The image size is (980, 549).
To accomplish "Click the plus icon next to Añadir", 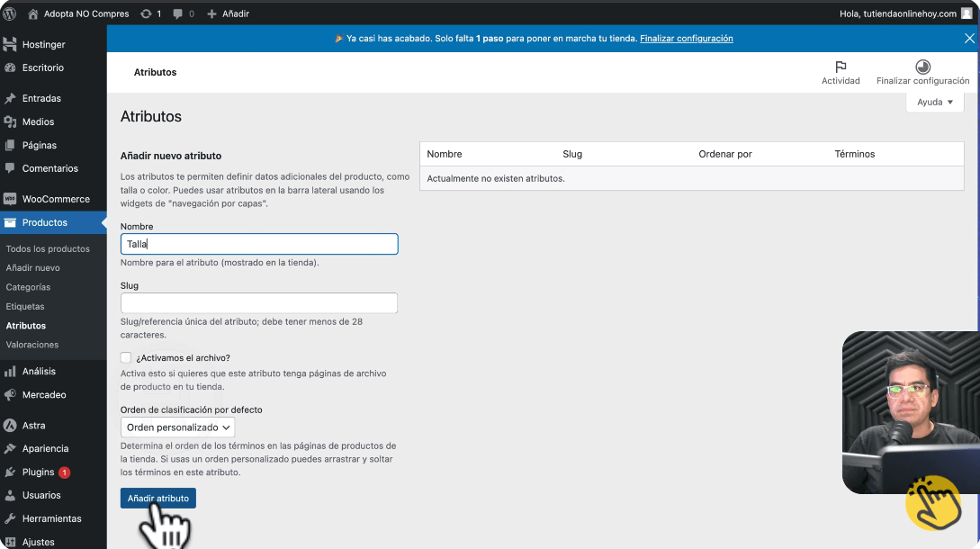I will (x=211, y=13).
